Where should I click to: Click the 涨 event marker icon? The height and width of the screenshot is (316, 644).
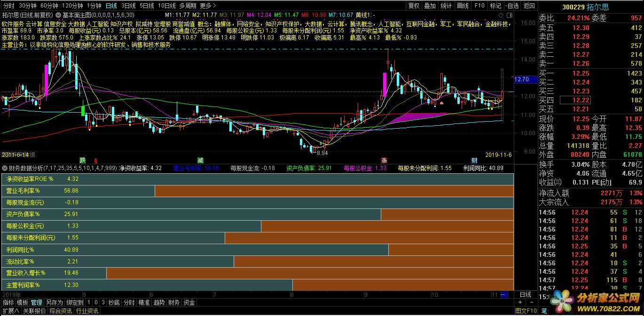click(x=384, y=160)
